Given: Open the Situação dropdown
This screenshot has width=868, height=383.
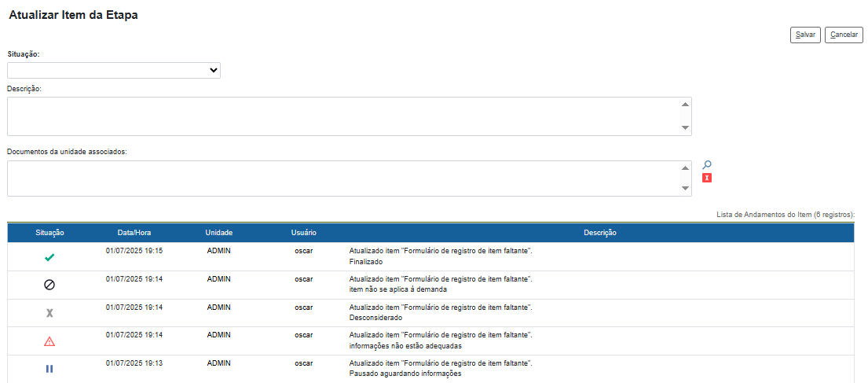Looking at the screenshot, I should pos(114,71).
